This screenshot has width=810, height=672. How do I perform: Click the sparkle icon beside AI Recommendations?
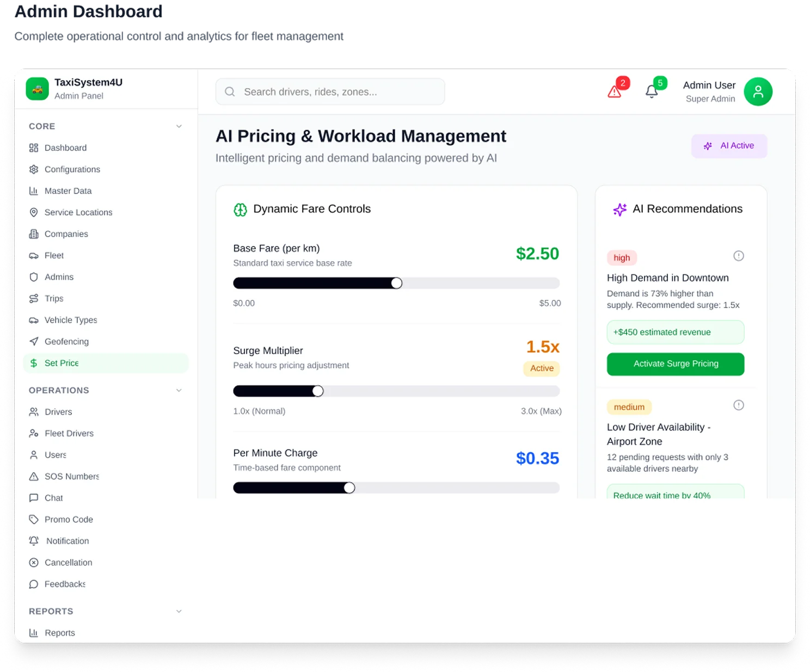pyautogui.click(x=619, y=209)
